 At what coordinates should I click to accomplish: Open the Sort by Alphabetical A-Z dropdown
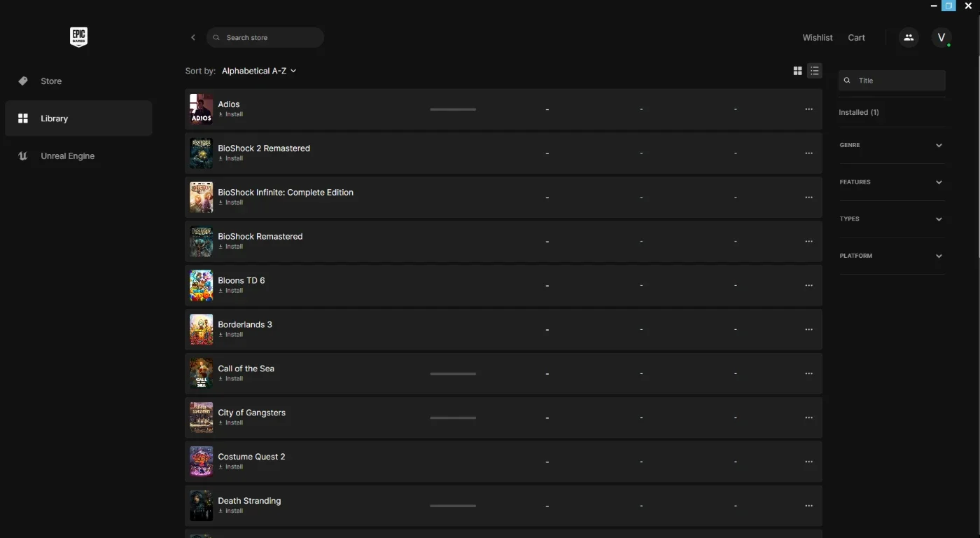tap(259, 71)
